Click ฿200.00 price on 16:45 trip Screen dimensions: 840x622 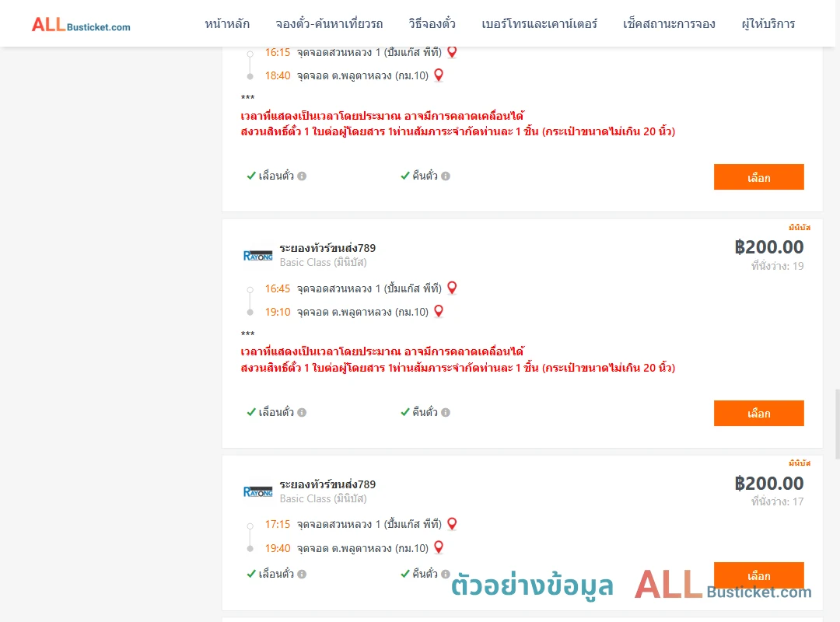(x=768, y=247)
